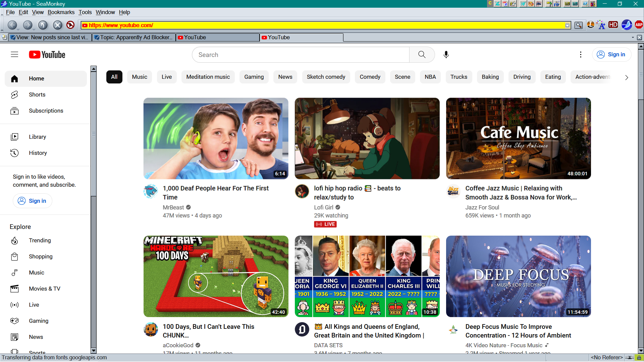This screenshot has height=362, width=644.
Task: Open the Cafe Music video thumbnail
Action: [518, 138]
